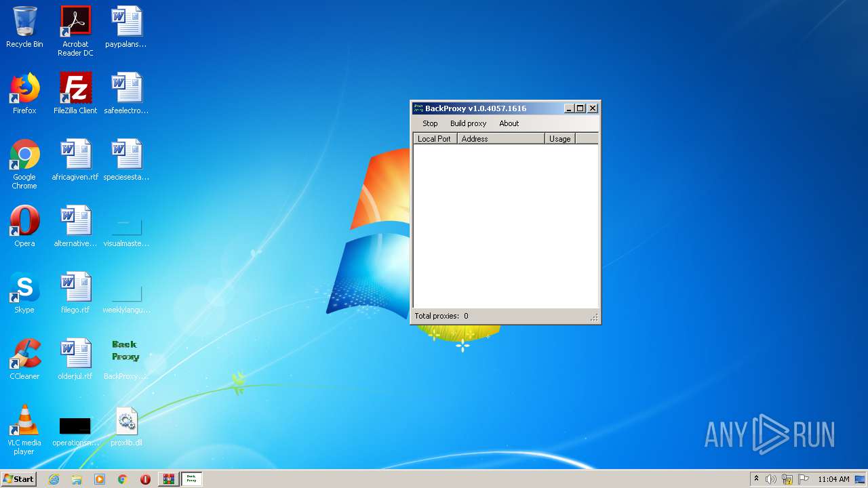Select filego.rtf file icon
The height and width of the screenshot is (488, 868).
point(75,293)
